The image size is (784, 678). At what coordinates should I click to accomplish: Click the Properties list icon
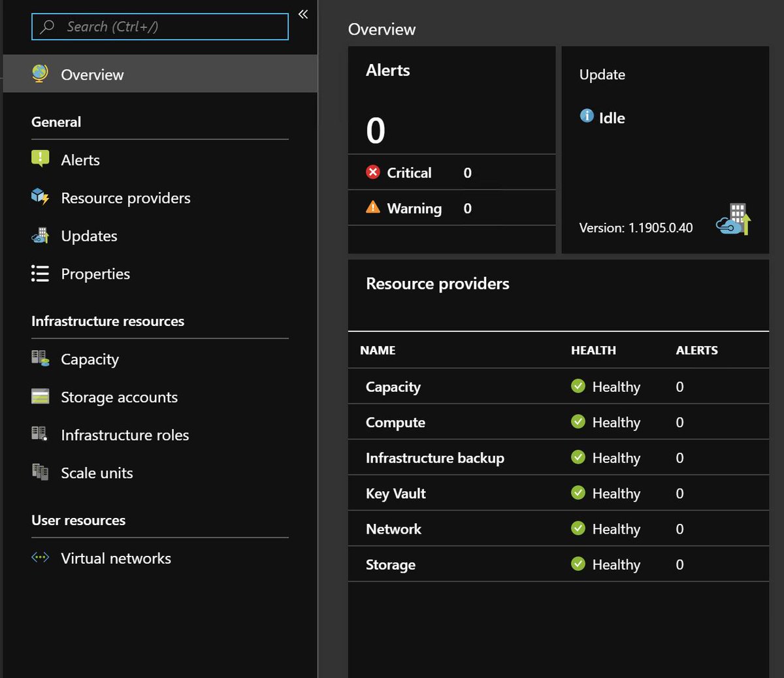40,273
